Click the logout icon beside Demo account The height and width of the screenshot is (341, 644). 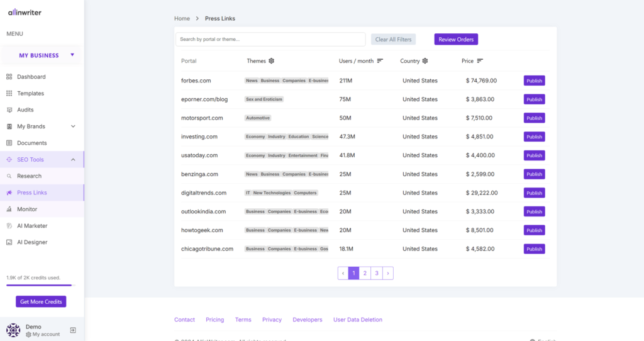[73, 330]
